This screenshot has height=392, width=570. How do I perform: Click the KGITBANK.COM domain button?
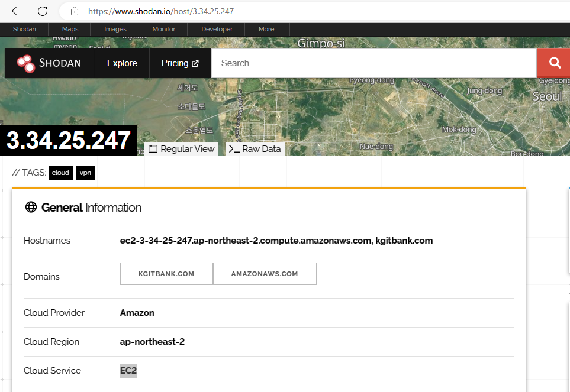pos(166,274)
